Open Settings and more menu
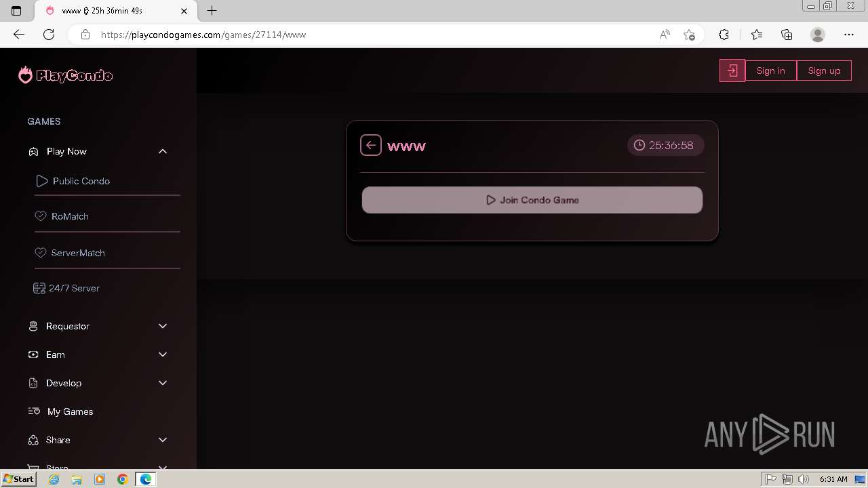Viewport: 868px width, 488px height. (849, 35)
